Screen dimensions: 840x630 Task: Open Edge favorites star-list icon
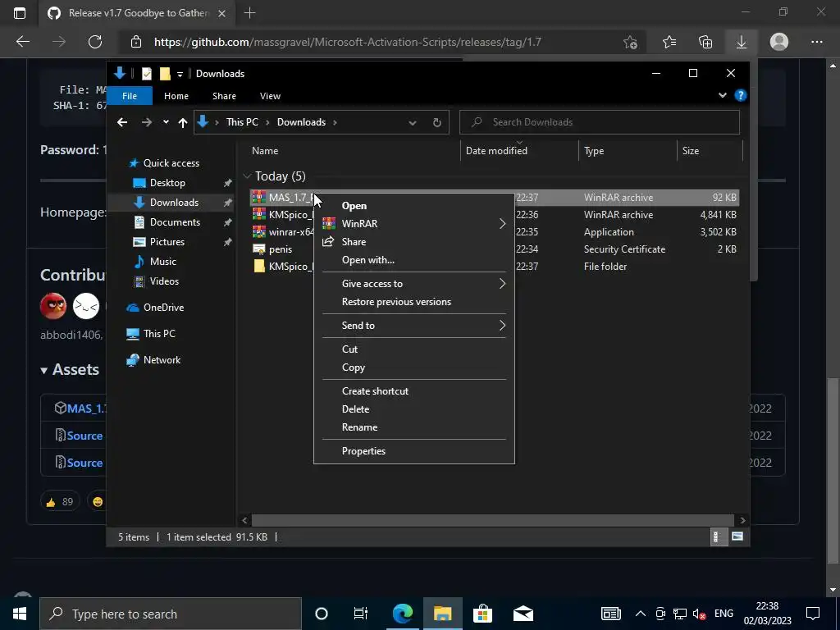click(x=669, y=42)
